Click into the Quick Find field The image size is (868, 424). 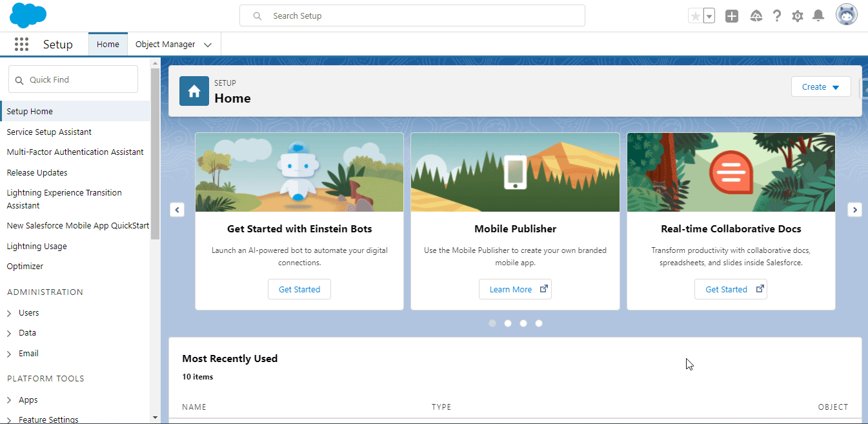pos(73,79)
